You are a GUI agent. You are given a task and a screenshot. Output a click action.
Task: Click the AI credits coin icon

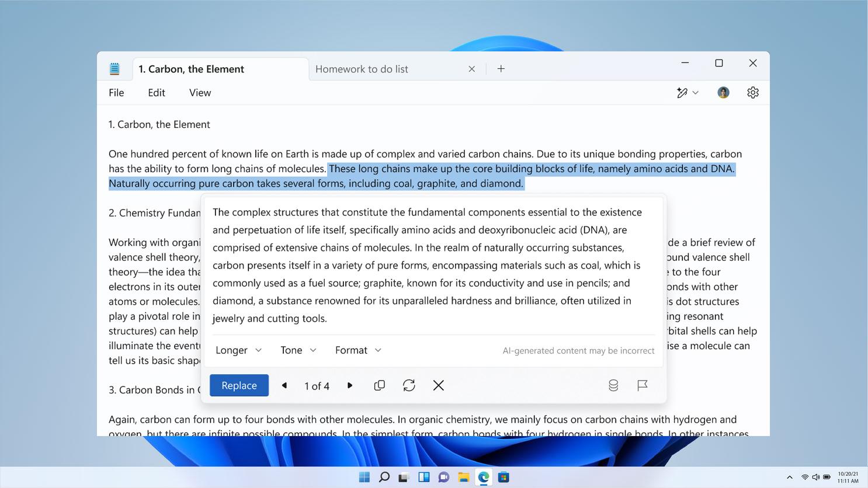click(613, 385)
